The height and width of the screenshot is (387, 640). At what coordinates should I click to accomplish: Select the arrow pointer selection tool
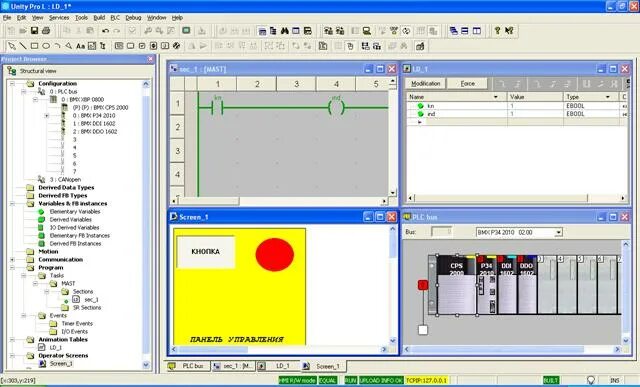coord(12,46)
